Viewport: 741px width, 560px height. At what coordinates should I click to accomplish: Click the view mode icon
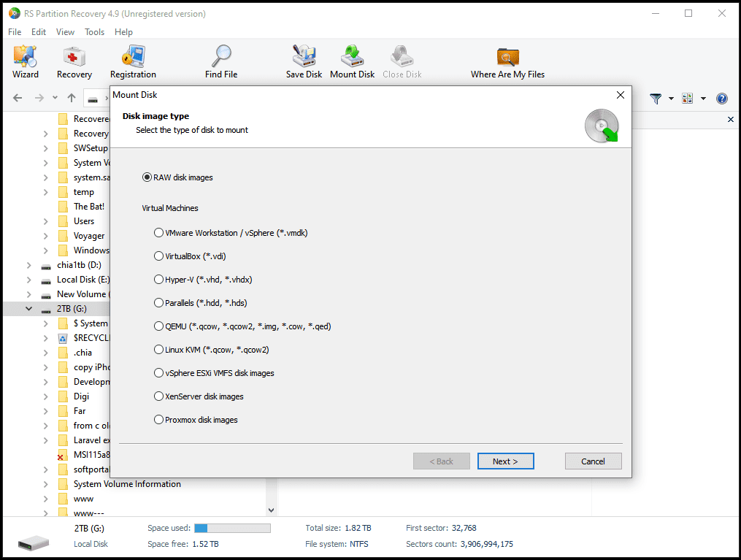687,99
